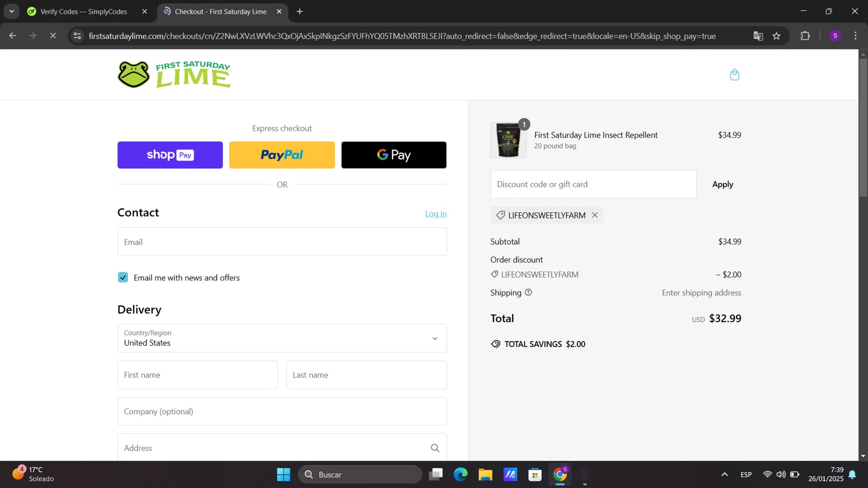This screenshot has height=488, width=868.
Task: Click the total amount $32.99
Action: pyautogui.click(x=725, y=319)
